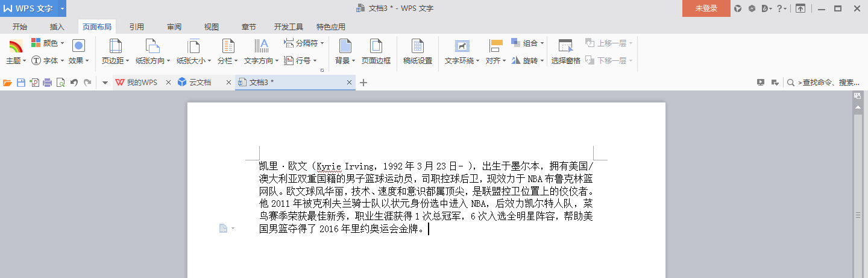Open the 选择窗格 selection pane

pos(565,52)
